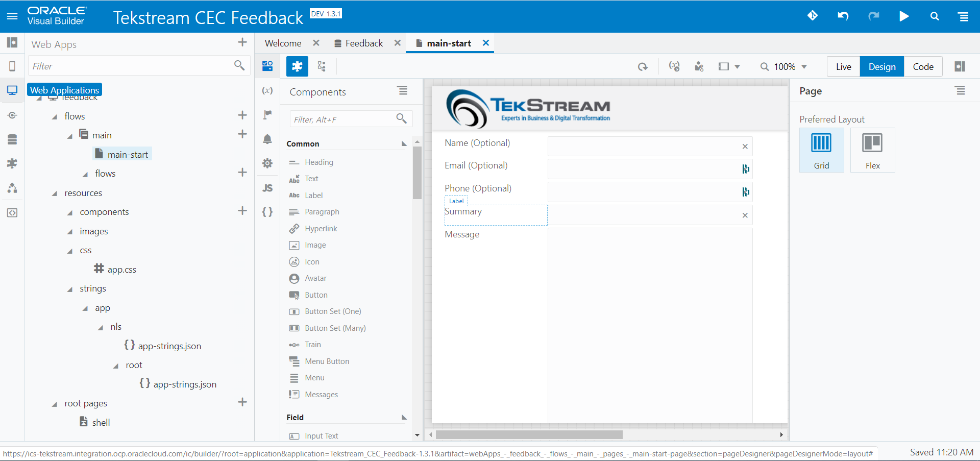The image size is (980, 461).
Task: Open Service Connections in sidebar
Action: click(12, 115)
